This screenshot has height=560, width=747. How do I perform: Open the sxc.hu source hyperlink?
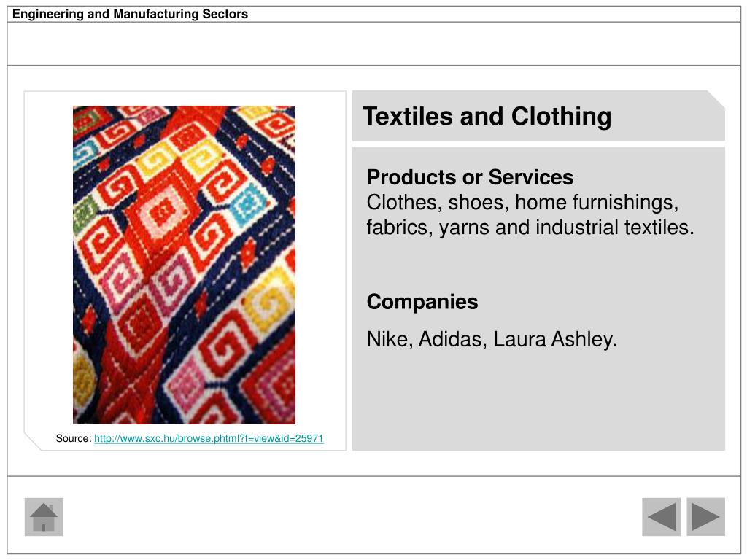click(x=209, y=438)
